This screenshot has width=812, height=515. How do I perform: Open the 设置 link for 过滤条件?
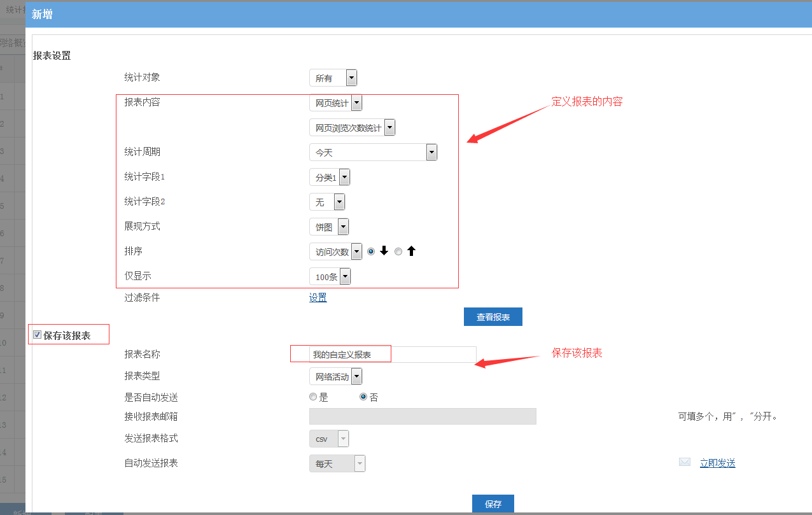click(x=318, y=297)
